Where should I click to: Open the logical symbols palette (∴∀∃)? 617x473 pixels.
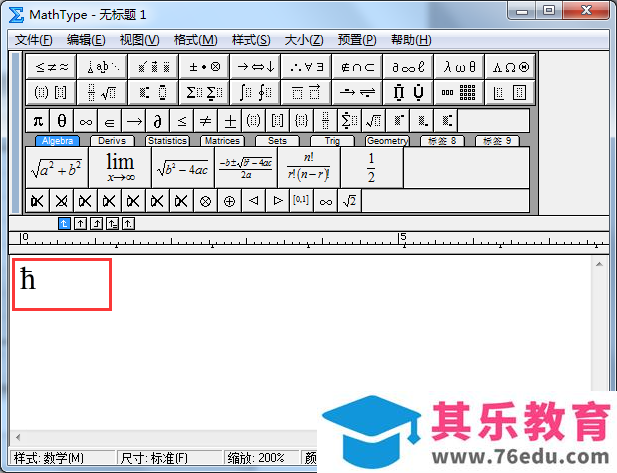306,67
